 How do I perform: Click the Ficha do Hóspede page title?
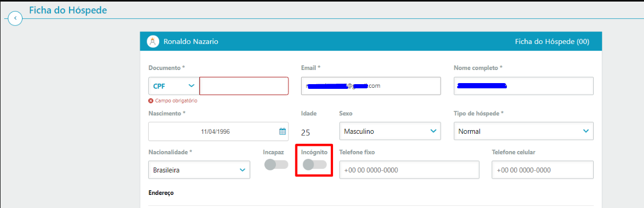[68, 10]
